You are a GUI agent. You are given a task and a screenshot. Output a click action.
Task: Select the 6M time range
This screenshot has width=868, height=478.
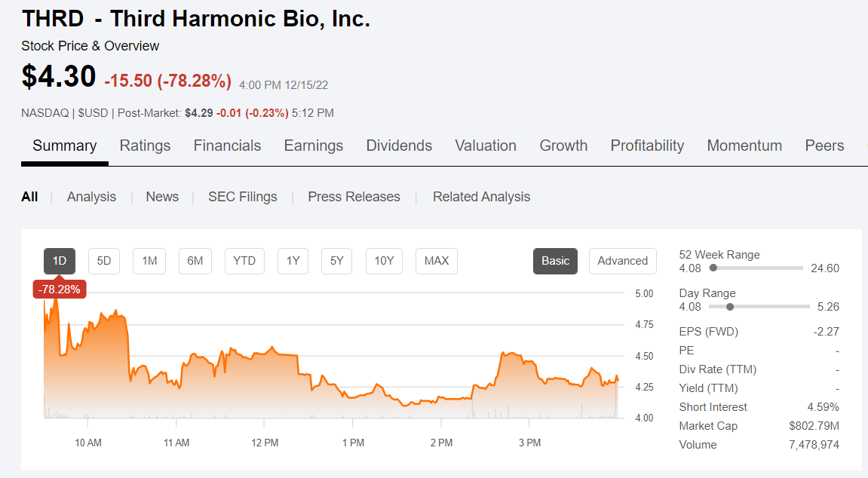coord(195,261)
